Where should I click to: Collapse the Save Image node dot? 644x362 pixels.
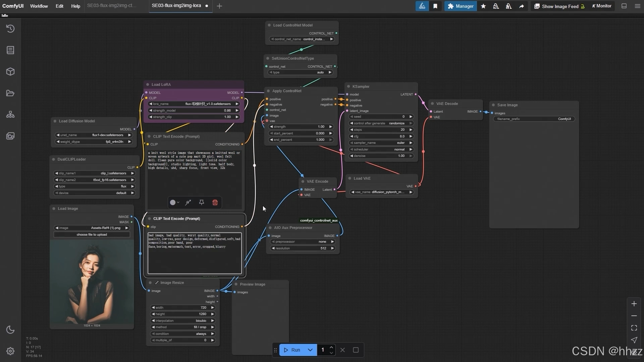coord(493,105)
